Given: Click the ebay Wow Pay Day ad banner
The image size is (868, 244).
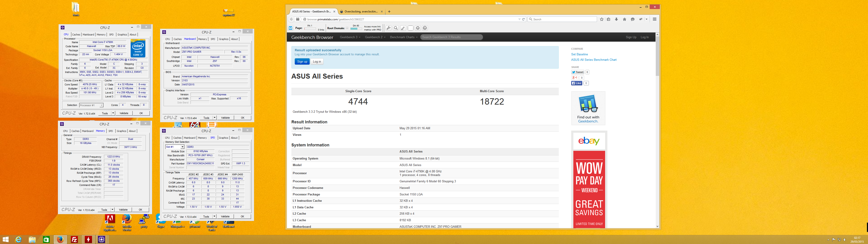Looking at the screenshot, I should tap(589, 180).
